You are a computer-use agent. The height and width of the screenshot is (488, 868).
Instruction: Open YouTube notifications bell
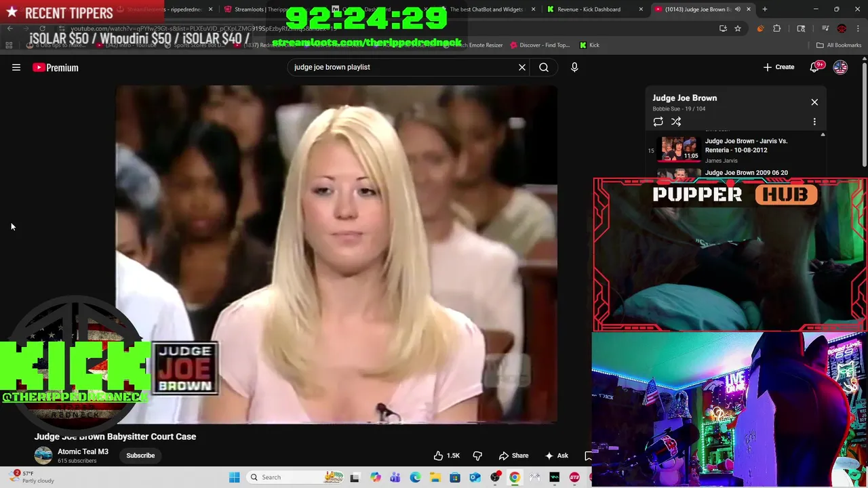coord(816,66)
